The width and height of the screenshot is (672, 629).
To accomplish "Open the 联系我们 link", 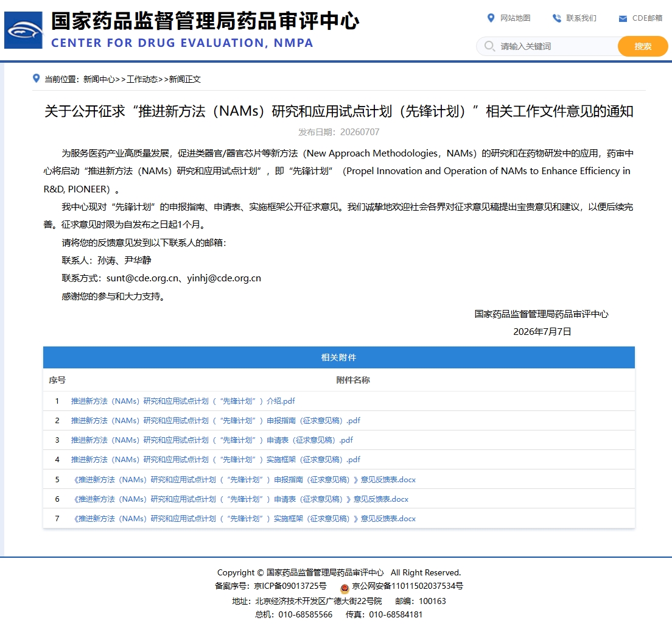I will [x=581, y=18].
